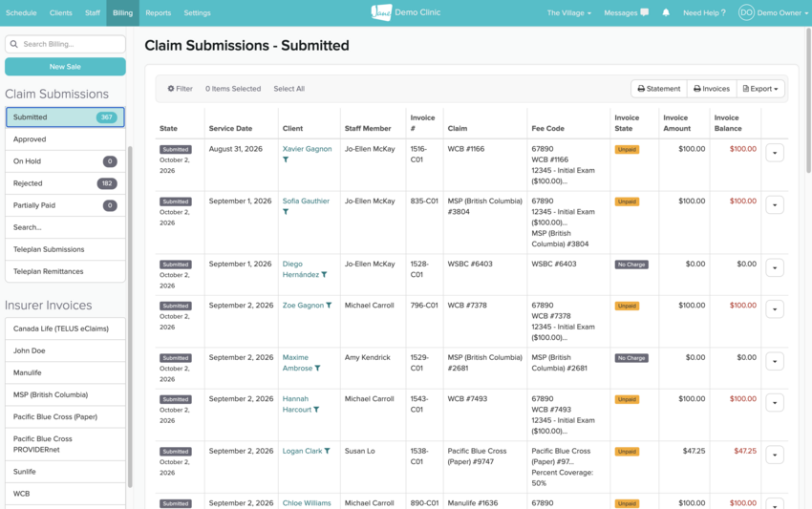Screen dimensions: 812x509
Task: Expand row actions for Logan Clark
Action: [775, 456]
